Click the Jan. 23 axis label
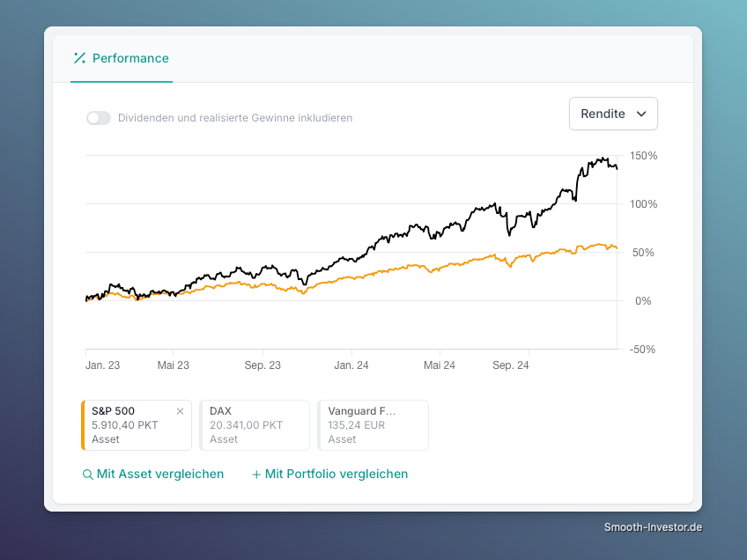This screenshot has width=747, height=560. pos(102,365)
